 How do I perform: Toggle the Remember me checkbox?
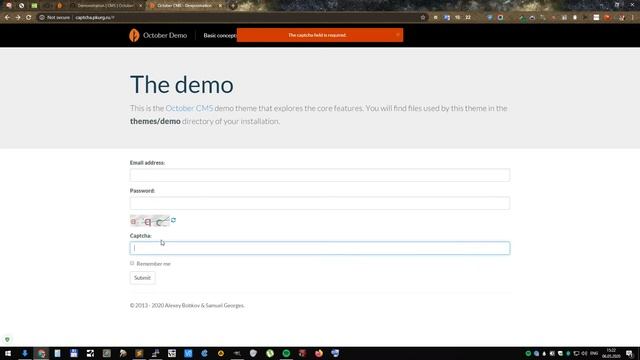coord(132,263)
